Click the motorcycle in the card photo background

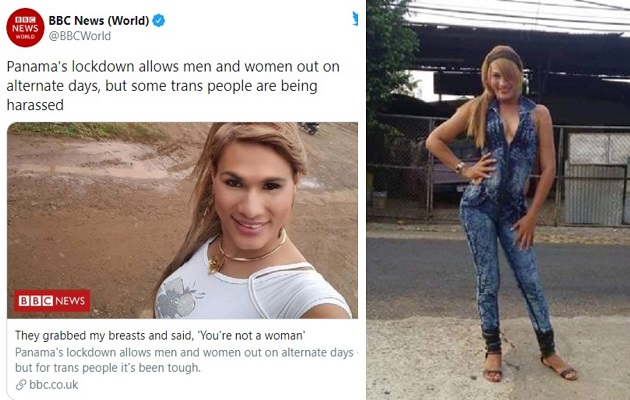tap(309, 128)
